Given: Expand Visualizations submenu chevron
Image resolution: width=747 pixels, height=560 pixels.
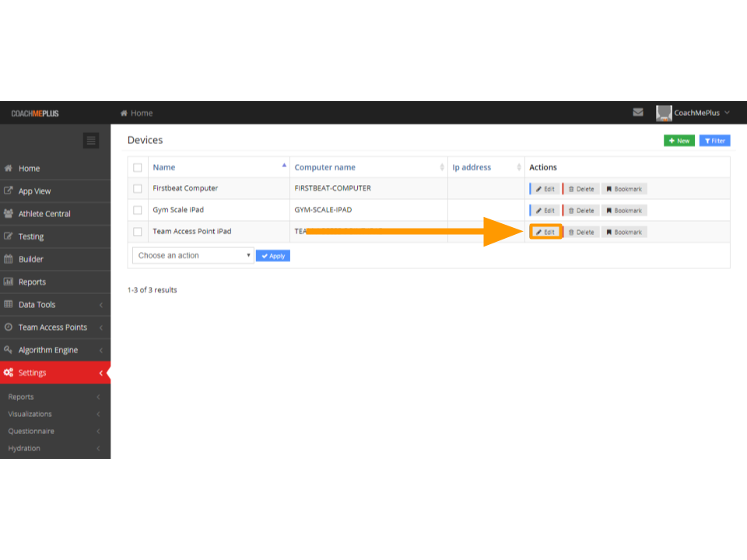Looking at the screenshot, I should [x=98, y=414].
